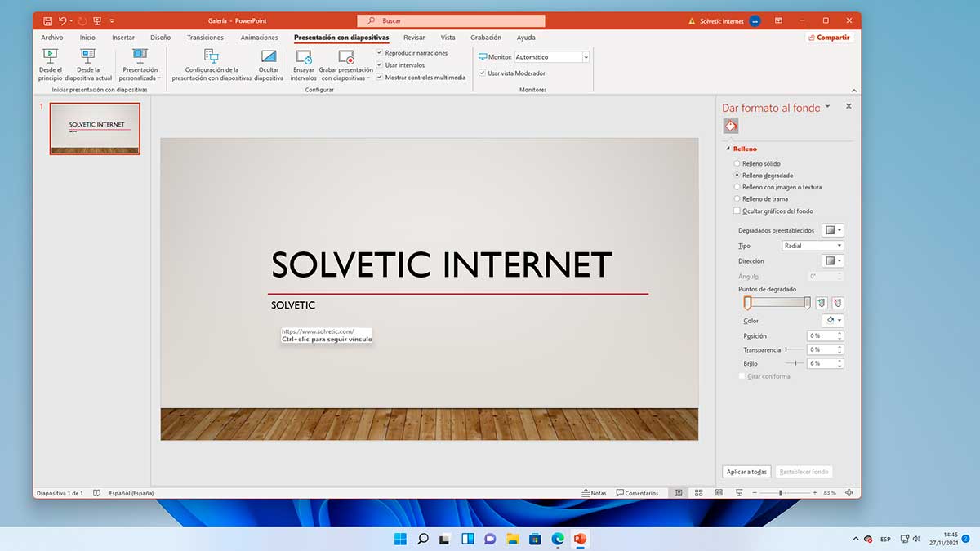Click the zoom in plus icon

814,493
